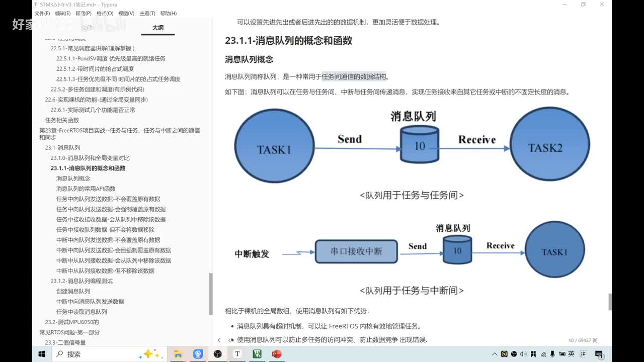This screenshot has height=362, width=644.
Task: Jump to outline entry 消息队列概念
Action: click(x=73, y=178)
